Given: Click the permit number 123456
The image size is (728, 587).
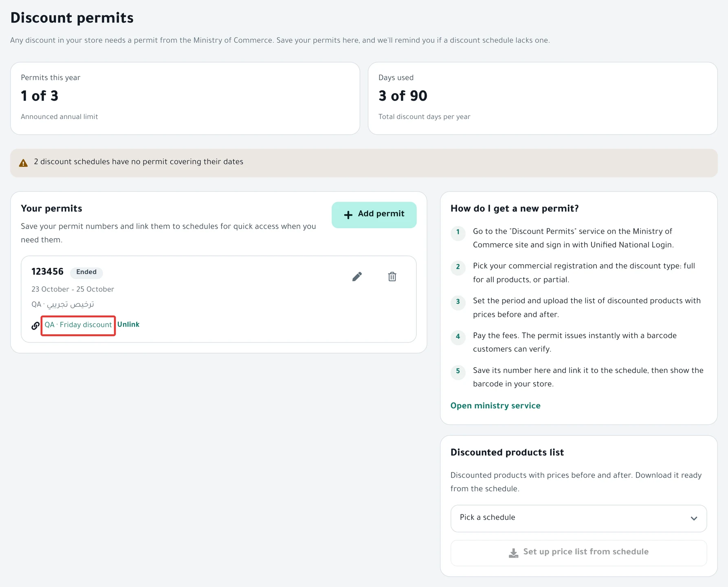Looking at the screenshot, I should click(48, 272).
